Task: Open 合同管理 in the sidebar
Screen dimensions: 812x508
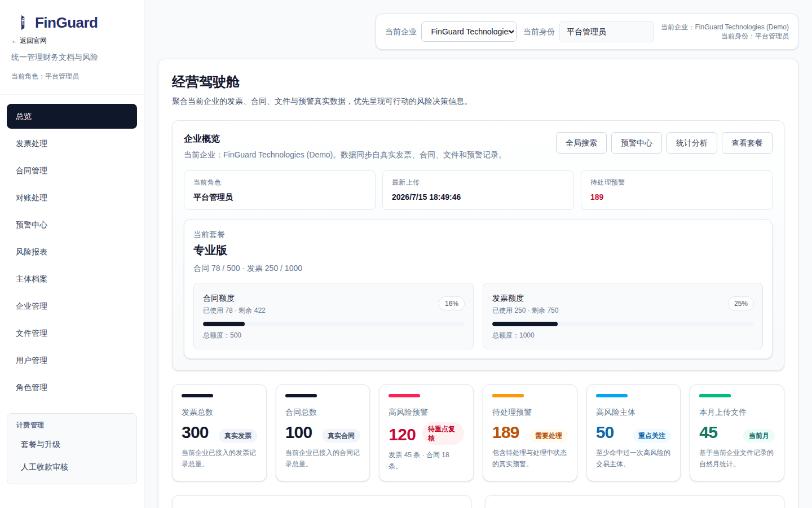Action: (72, 170)
